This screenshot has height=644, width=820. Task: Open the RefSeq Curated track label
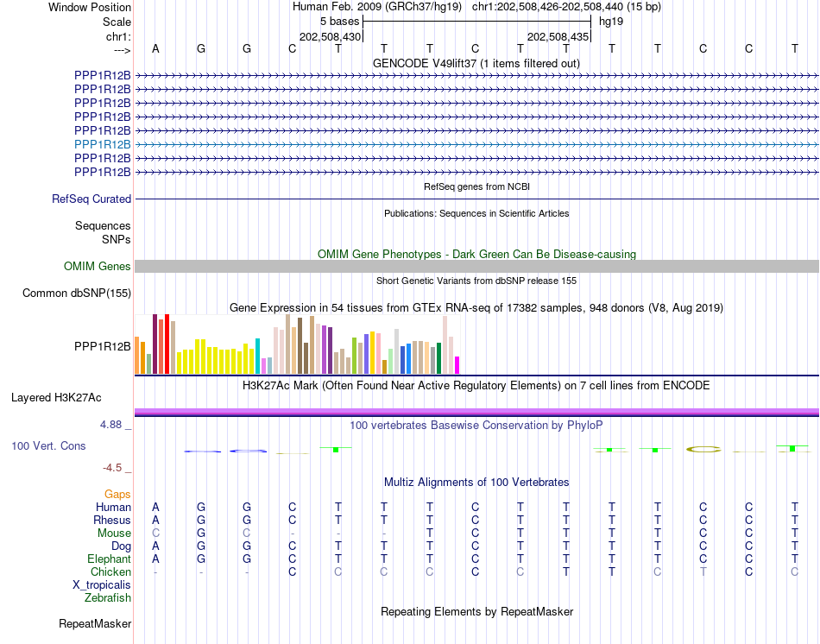pos(91,199)
